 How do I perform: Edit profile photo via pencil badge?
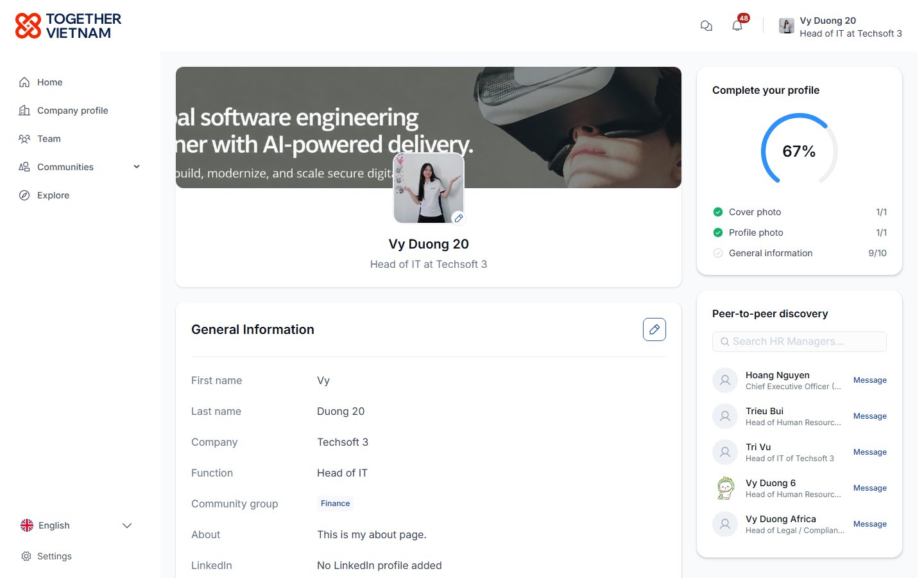tap(458, 218)
